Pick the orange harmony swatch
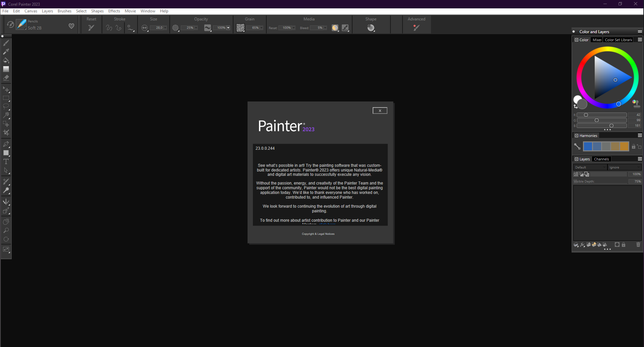This screenshot has height=347, width=644. click(x=624, y=146)
